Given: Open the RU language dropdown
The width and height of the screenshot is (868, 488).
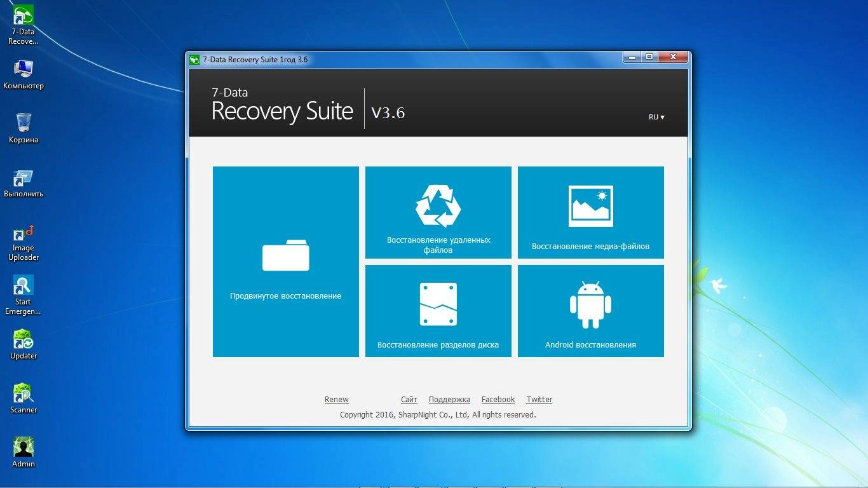Looking at the screenshot, I should 656,117.
